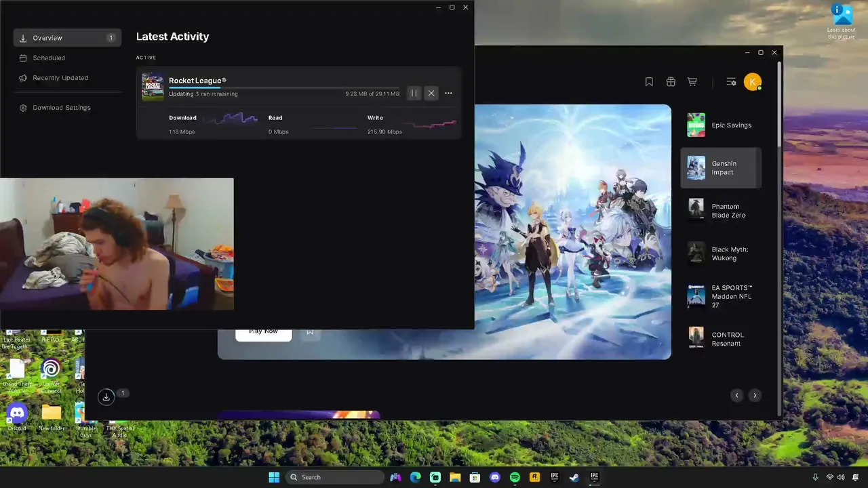Open the volume speaker tray icon

click(x=841, y=477)
